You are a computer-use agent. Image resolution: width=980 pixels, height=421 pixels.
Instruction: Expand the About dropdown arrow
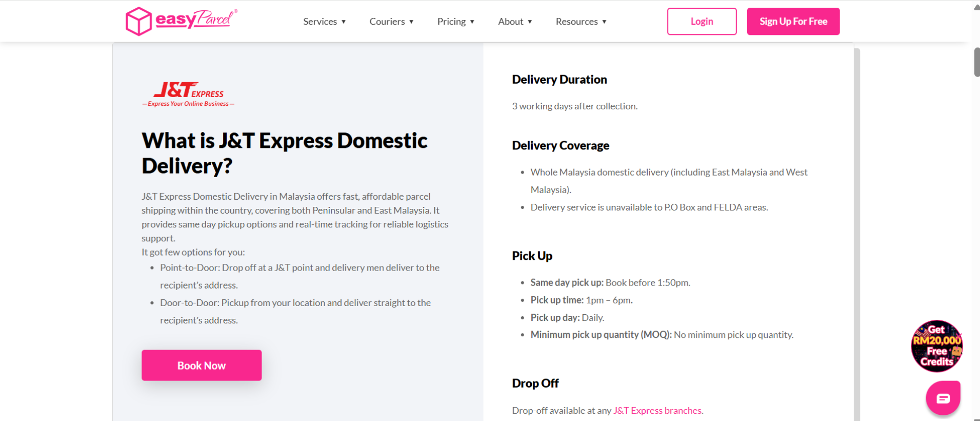(530, 22)
